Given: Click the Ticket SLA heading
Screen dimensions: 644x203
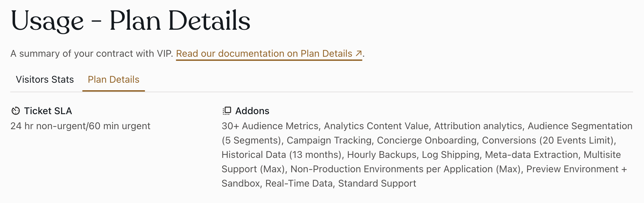Looking at the screenshot, I should pyautogui.click(x=48, y=111).
